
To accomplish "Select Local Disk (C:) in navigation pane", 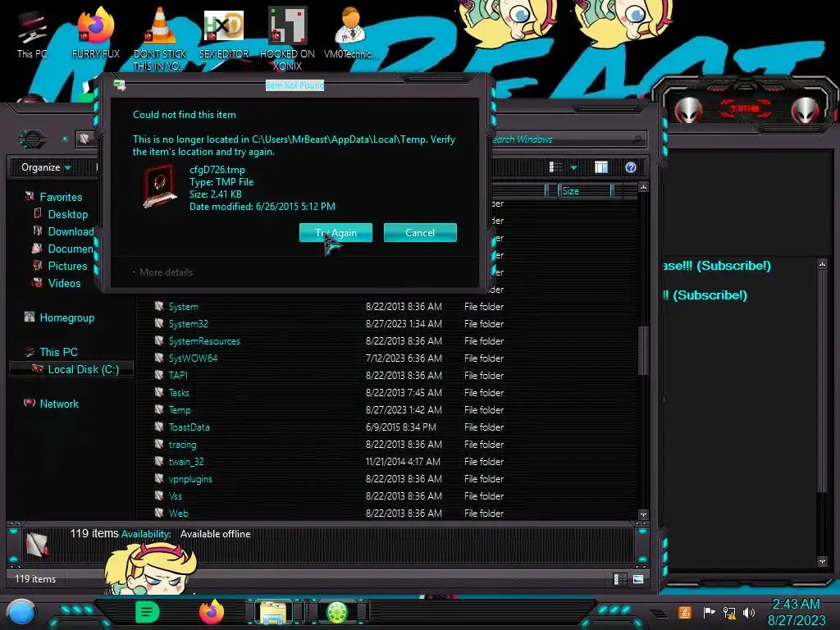I will (72, 369).
